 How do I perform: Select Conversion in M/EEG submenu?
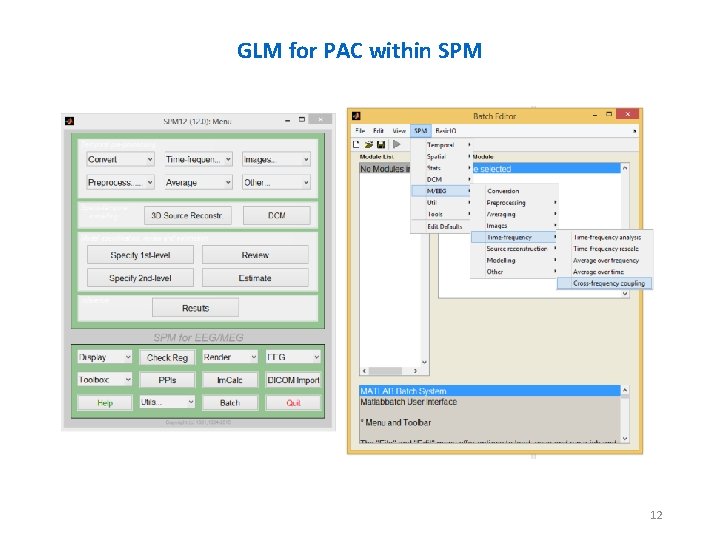click(x=514, y=191)
